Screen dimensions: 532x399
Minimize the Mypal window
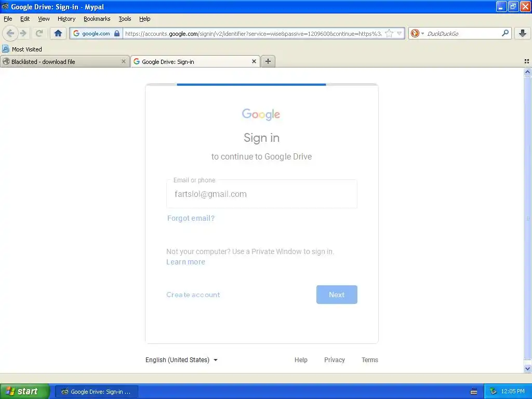[x=501, y=6]
